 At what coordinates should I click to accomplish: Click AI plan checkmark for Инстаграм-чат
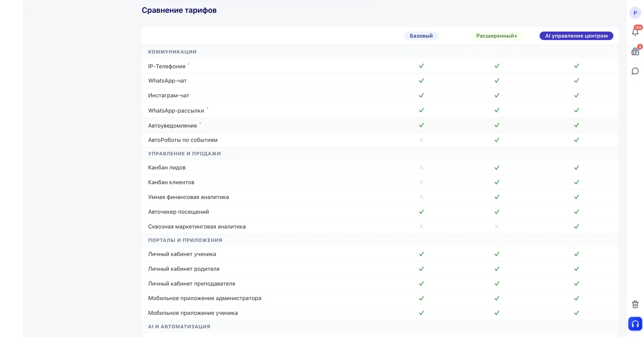(x=576, y=95)
